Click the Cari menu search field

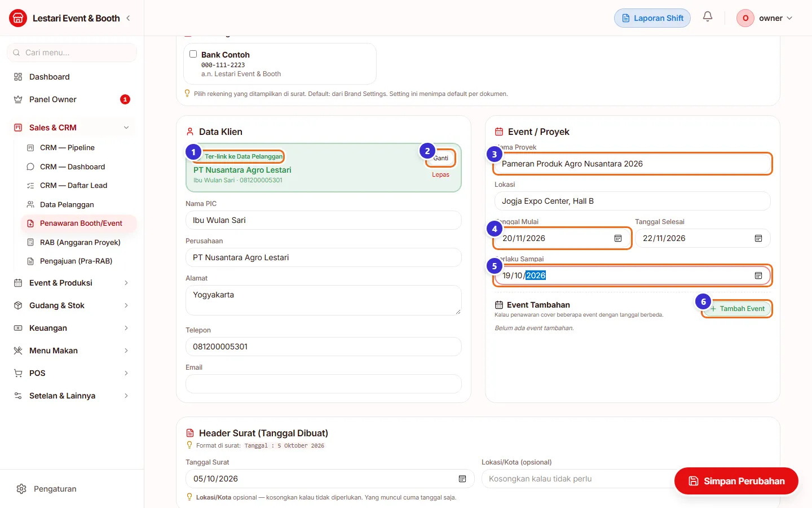[x=72, y=52]
